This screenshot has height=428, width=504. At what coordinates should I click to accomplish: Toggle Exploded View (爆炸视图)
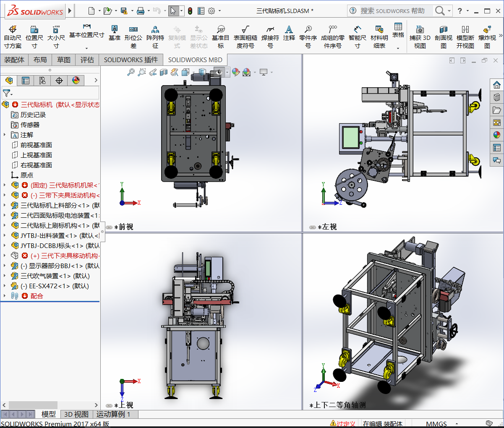click(x=487, y=37)
